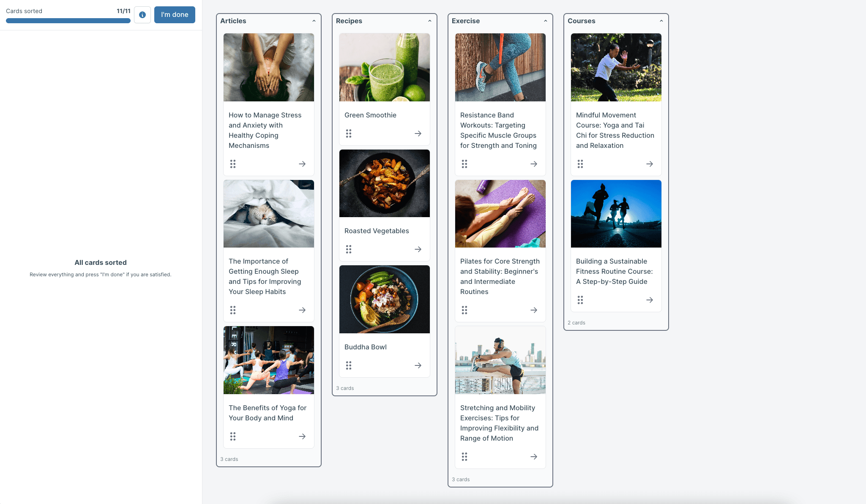Collapse the Recipes category
Viewport: 866px width, 504px height.
[430, 21]
